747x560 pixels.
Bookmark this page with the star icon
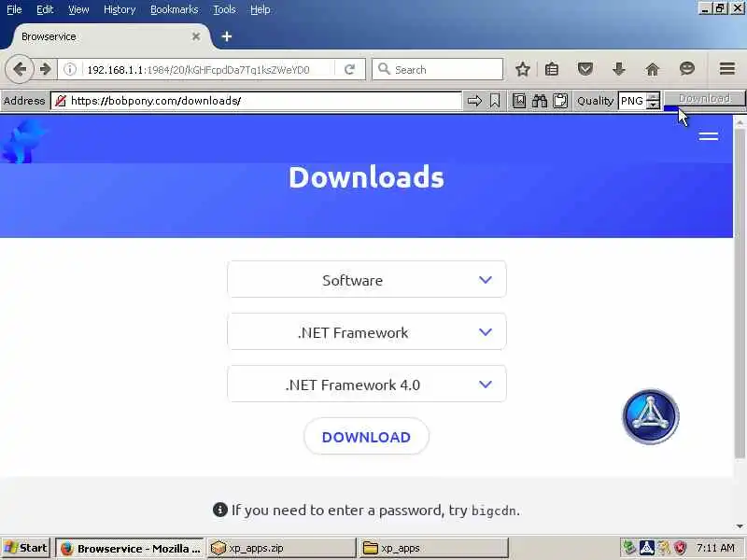tap(523, 69)
